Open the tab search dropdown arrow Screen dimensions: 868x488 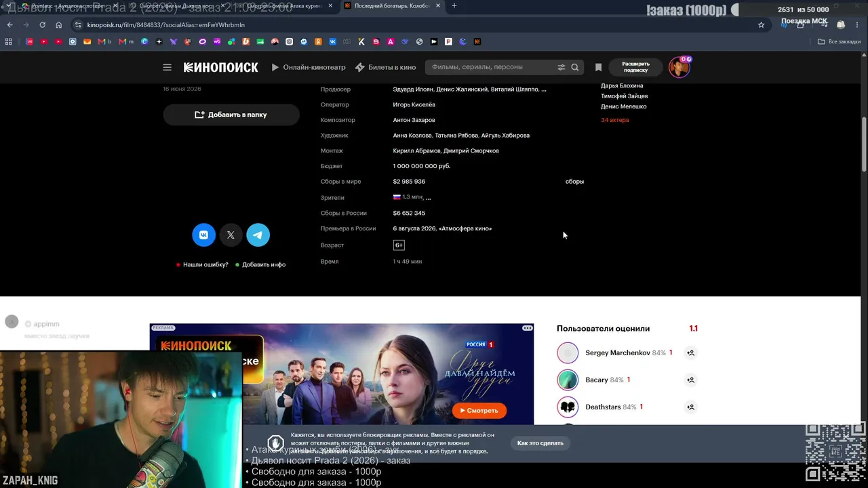8,6
